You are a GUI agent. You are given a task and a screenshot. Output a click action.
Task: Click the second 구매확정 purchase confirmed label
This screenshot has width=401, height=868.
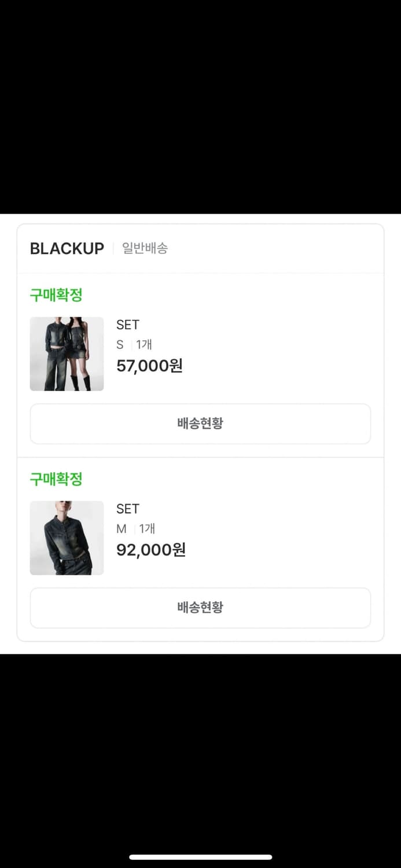click(54, 479)
